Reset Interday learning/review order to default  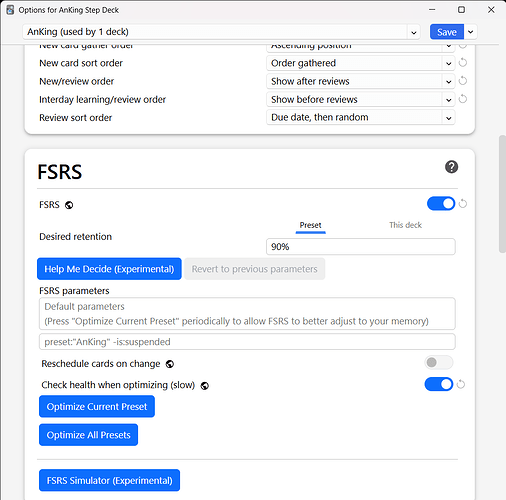(463, 99)
